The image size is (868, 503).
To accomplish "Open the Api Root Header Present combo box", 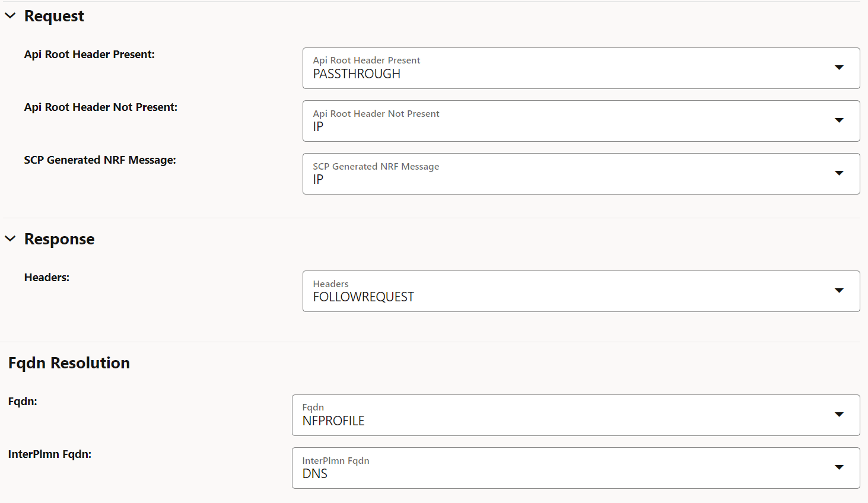I will [x=580, y=68].
